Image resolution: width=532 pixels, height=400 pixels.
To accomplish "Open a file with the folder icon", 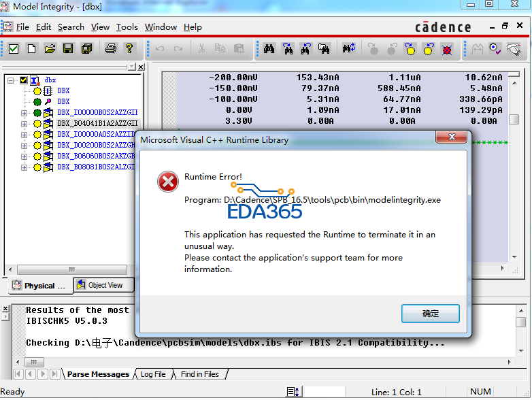I will 50,49.
